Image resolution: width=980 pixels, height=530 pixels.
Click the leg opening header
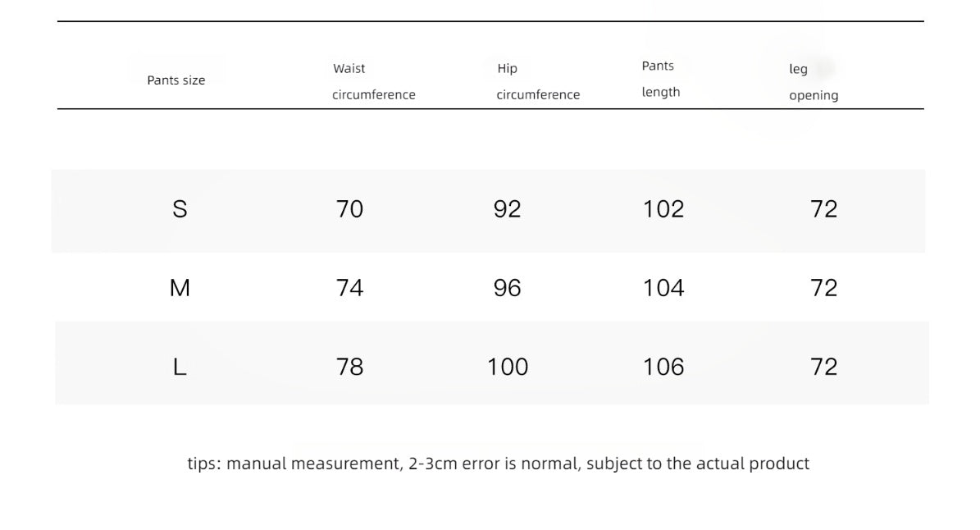[814, 82]
